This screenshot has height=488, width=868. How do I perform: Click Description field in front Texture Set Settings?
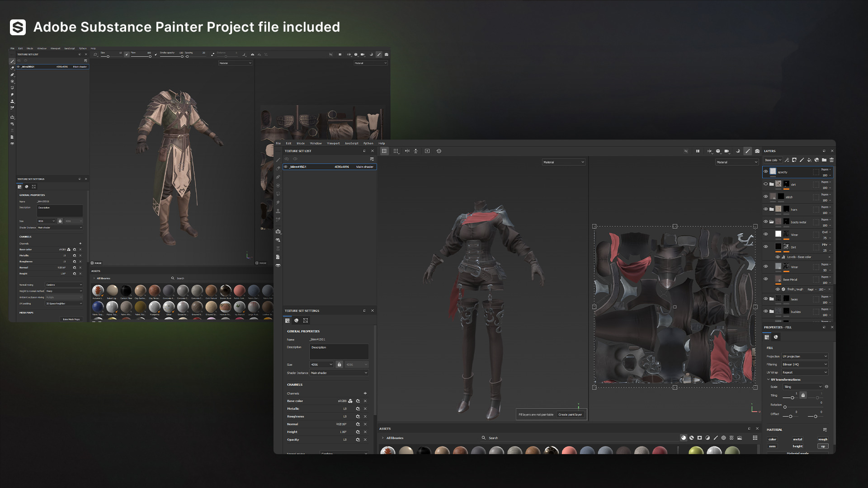(339, 352)
